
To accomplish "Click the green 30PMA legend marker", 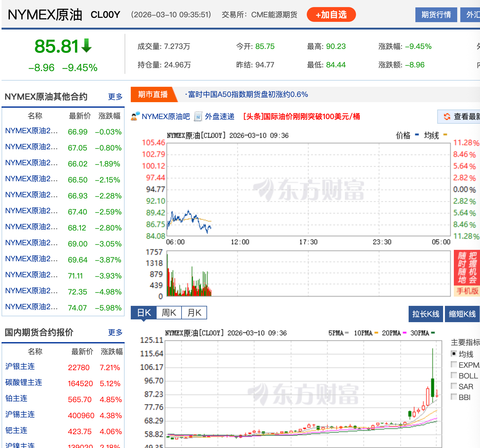I will pyautogui.click(x=433, y=333).
